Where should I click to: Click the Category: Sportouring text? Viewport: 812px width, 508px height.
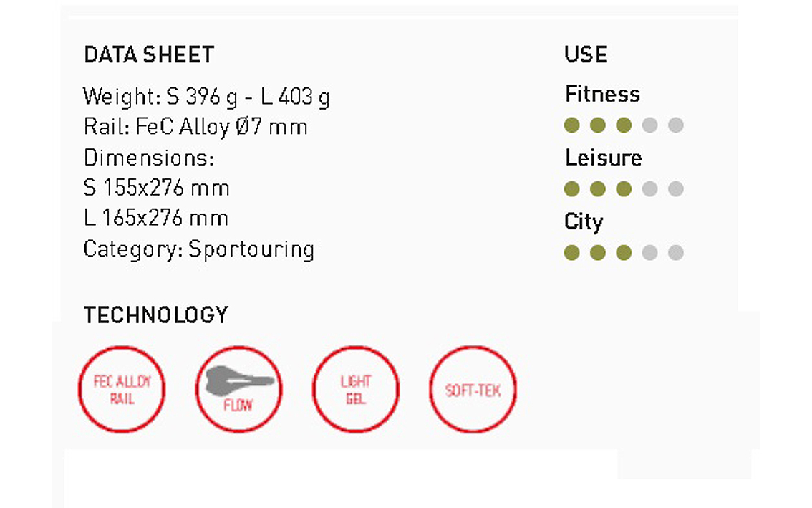(198, 249)
